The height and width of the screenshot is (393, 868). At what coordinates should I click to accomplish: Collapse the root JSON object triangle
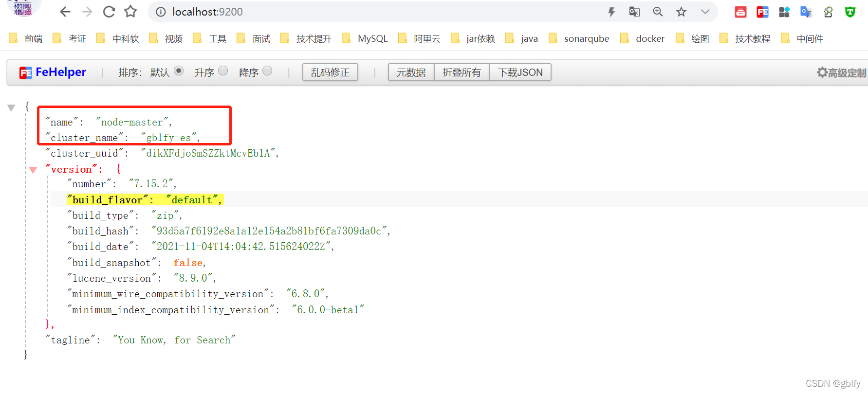[x=11, y=107]
